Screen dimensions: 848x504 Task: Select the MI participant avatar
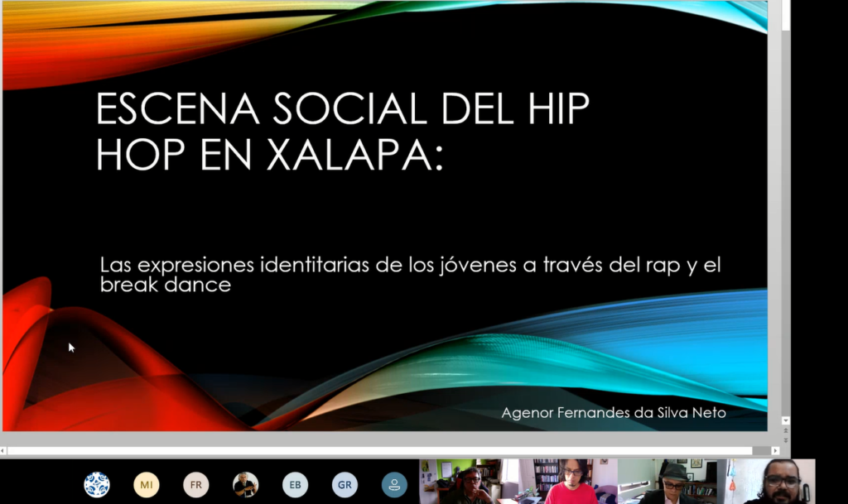147,484
